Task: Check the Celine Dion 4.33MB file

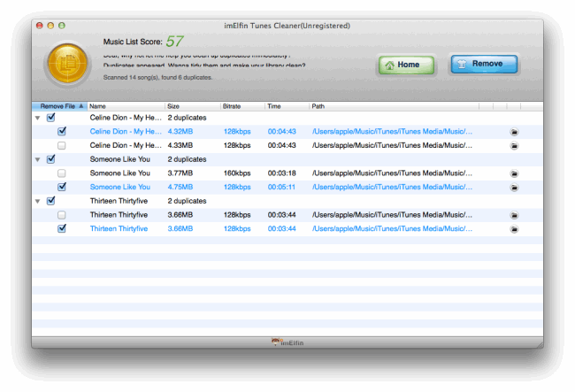Action: [62, 146]
